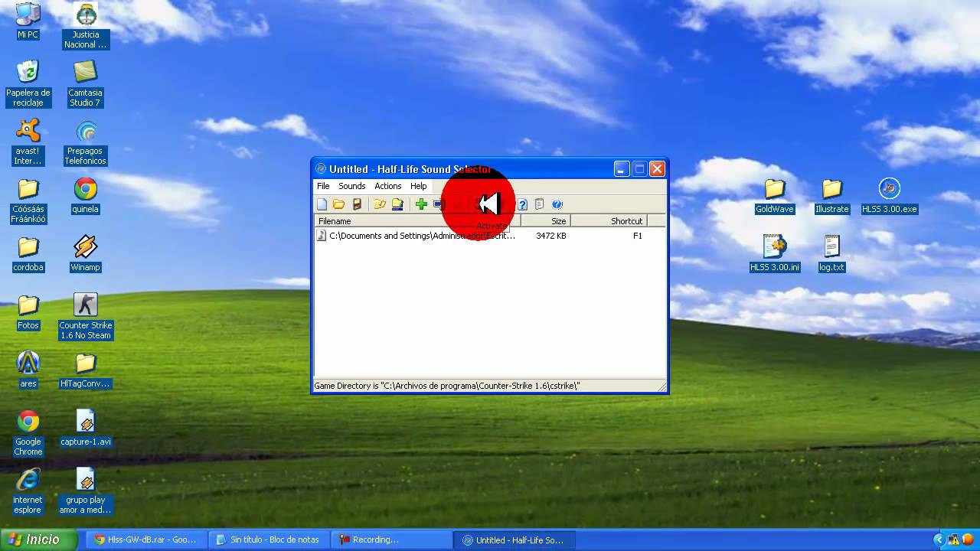Click the orange avast tray icon
Viewport: 980px width, 551px height.
[967, 540]
